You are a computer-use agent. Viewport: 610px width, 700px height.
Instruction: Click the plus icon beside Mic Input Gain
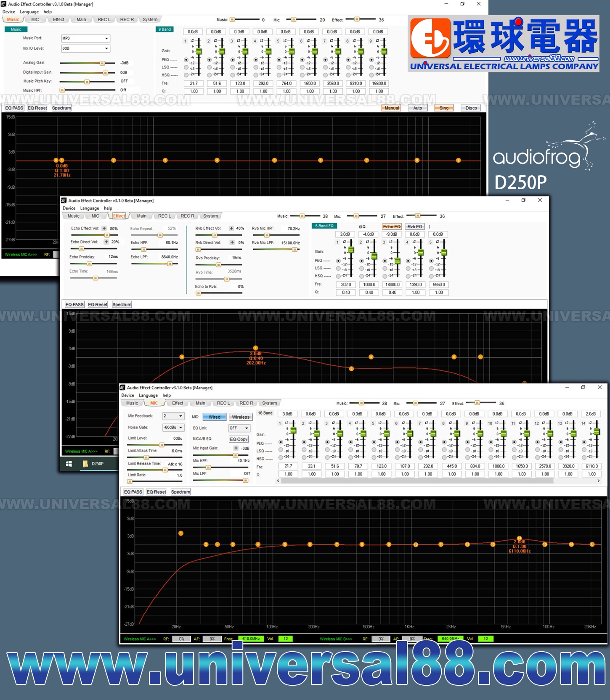236,448
